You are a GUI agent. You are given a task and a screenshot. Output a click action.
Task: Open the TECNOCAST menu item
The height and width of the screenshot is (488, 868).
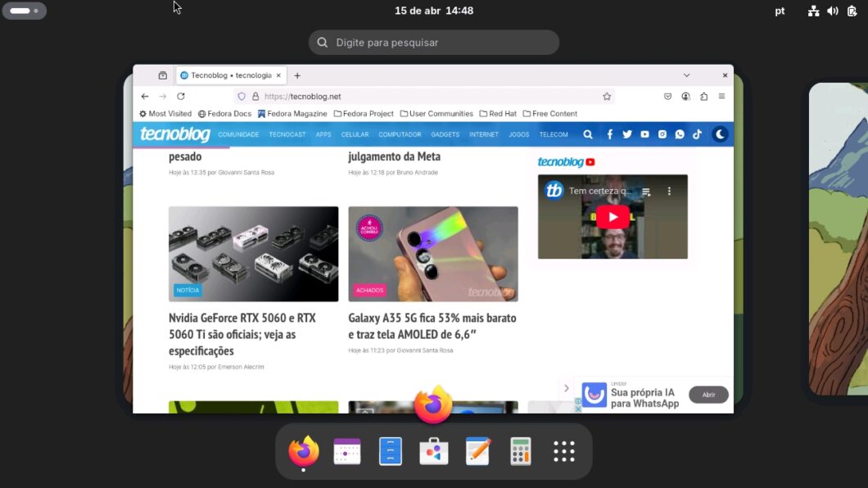coord(287,134)
